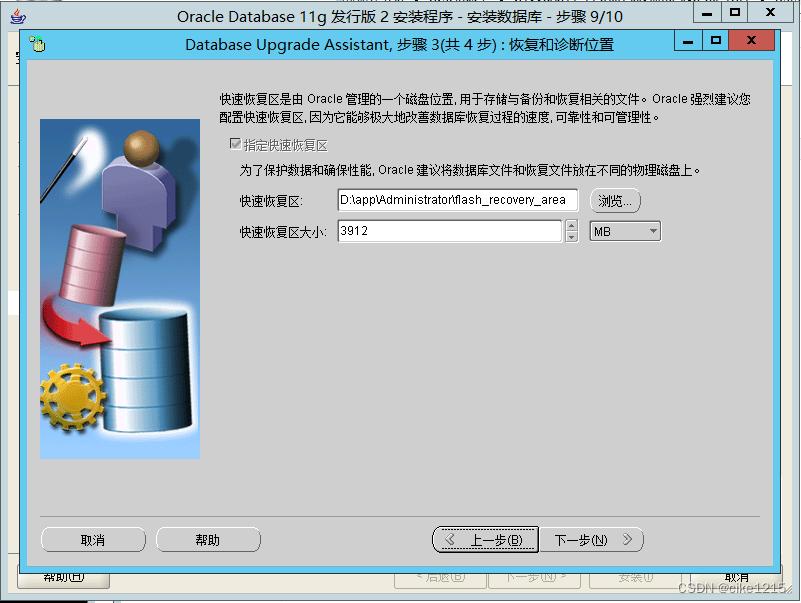The image size is (801, 603).
Task: Click the 取消 button in Upgrade Assistant
Action: tap(93, 540)
